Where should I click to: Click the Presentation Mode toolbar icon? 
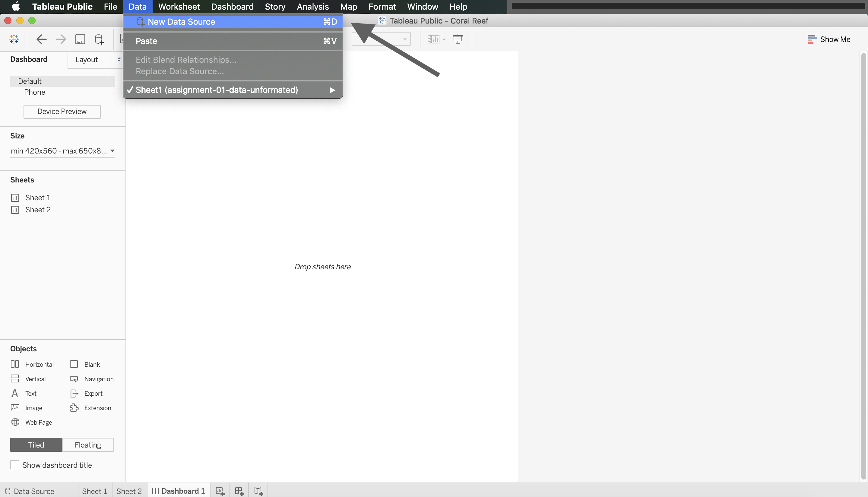[458, 39]
